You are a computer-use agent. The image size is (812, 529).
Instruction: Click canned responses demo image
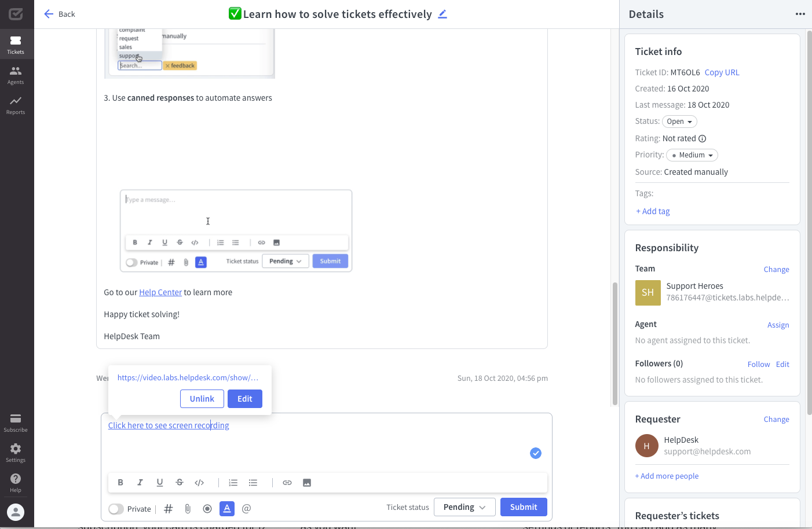pyautogui.click(x=236, y=231)
